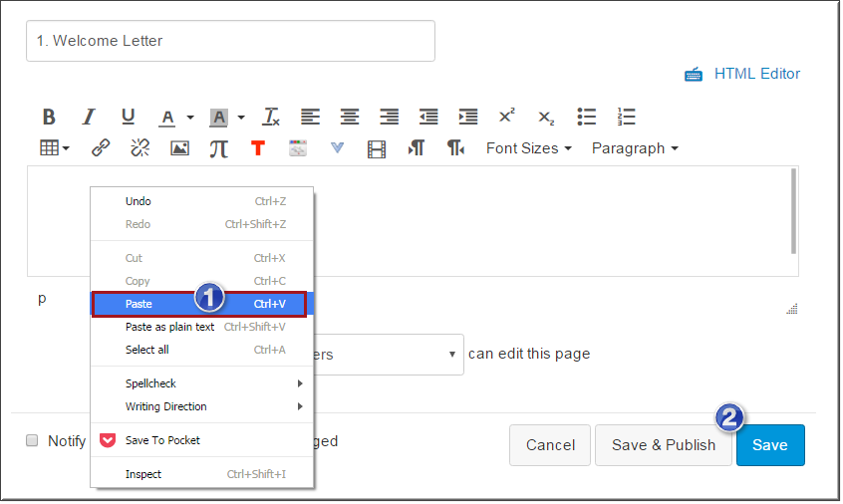Toggle bold formatting in editor toolbar
843x504 pixels.
pos(49,117)
